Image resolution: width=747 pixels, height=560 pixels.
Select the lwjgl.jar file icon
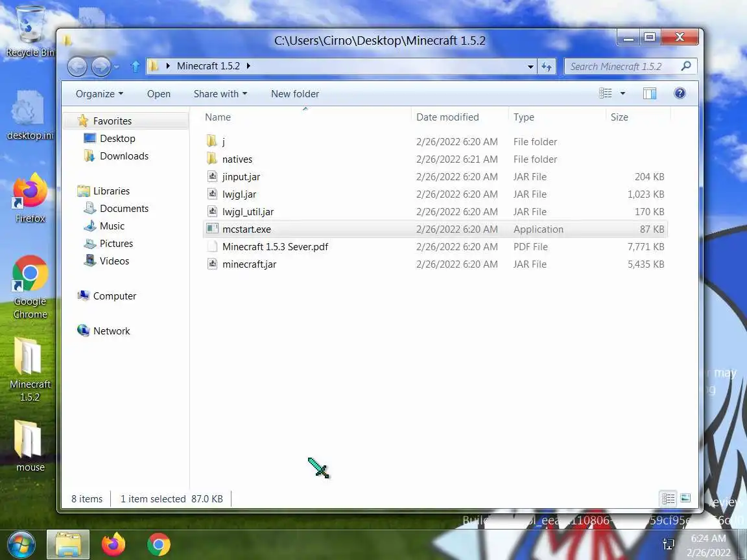pyautogui.click(x=213, y=194)
